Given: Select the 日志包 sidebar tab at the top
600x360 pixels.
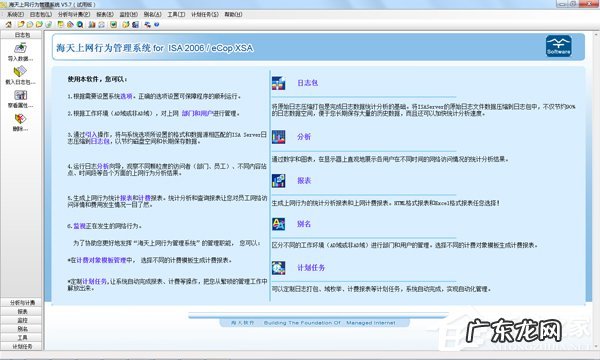Looking at the screenshot, I should click(x=22, y=35).
